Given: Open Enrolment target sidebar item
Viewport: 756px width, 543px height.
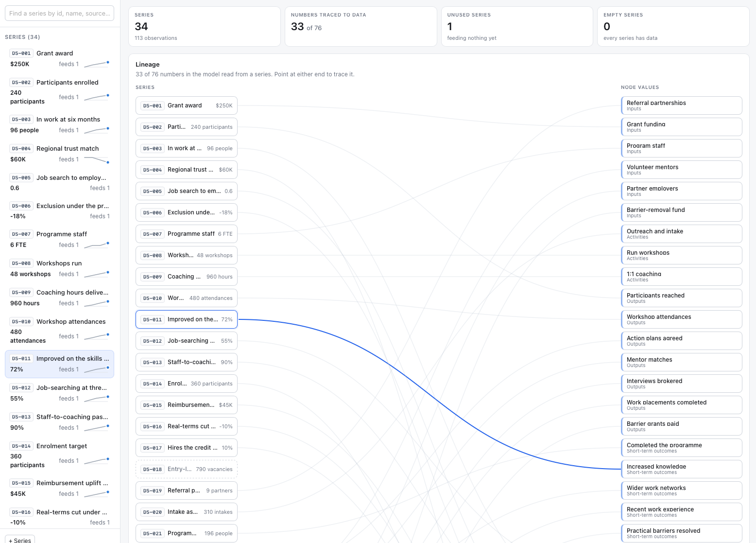Looking at the screenshot, I should tap(59, 455).
